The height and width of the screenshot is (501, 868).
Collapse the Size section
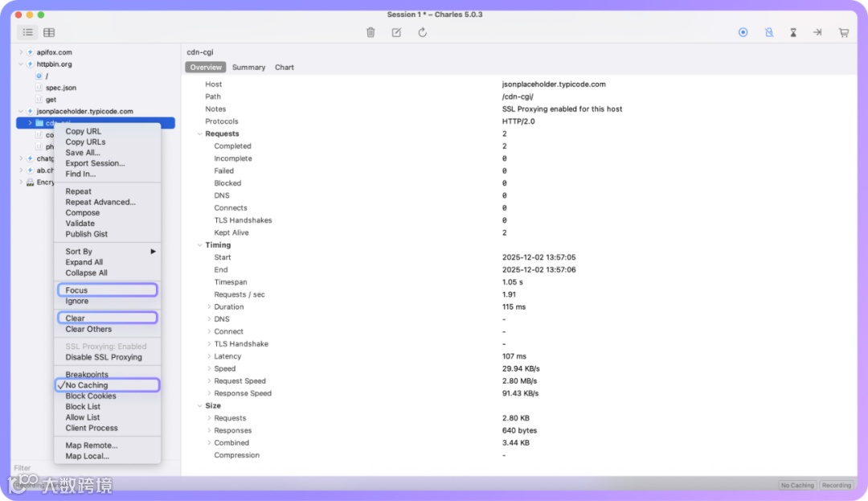coord(200,406)
